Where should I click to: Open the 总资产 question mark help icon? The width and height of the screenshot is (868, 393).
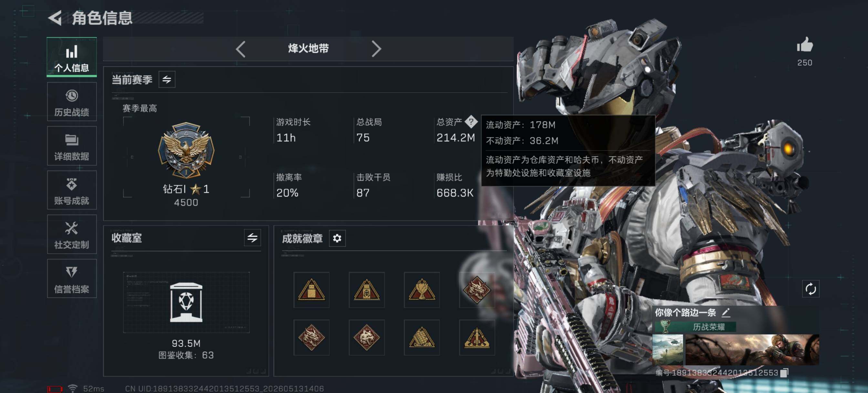(471, 122)
